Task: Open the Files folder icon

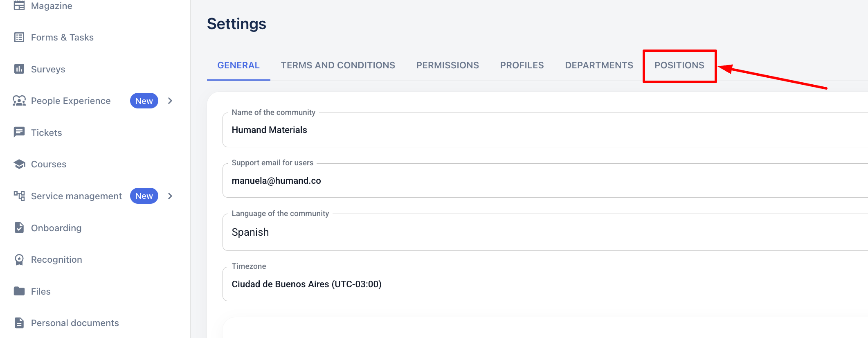Action: (19, 291)
